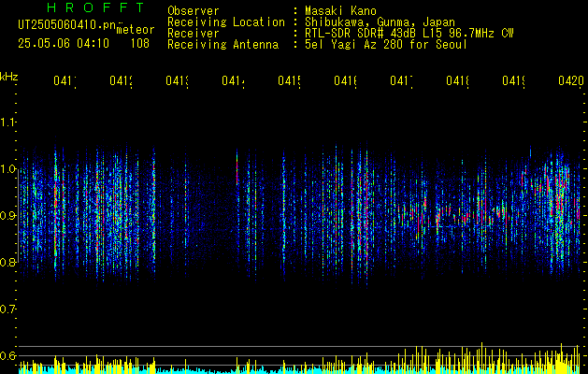Click the 1.0 kHz axis label

pyautogui.click(x=7, y=169)
